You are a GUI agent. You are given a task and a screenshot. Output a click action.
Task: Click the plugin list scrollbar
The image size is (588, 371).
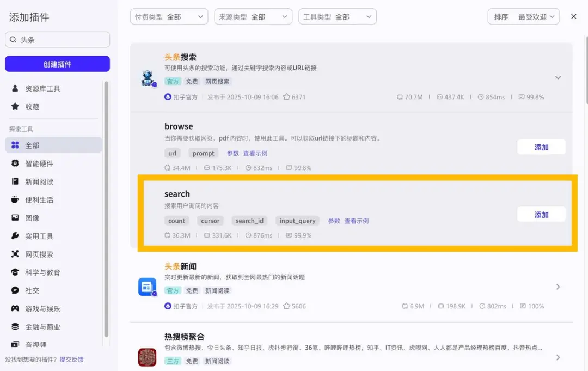tap(586, 69)
